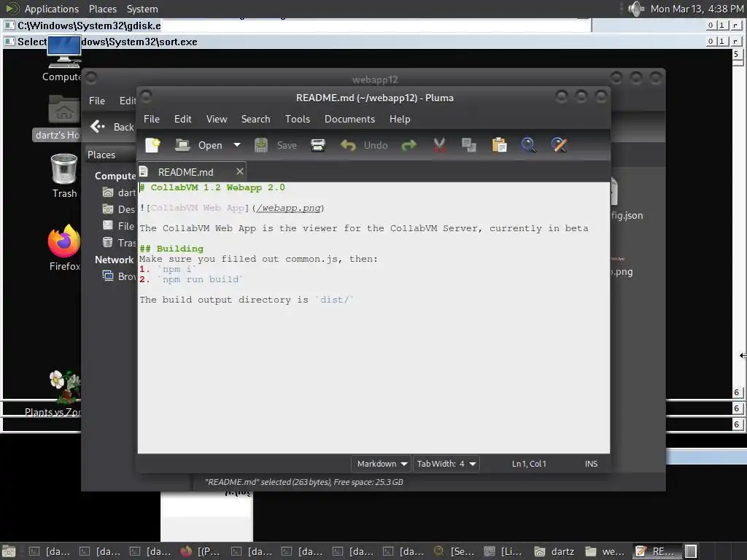Click the /webapp.png link text
Screen dimensions: 747x560
287,208
